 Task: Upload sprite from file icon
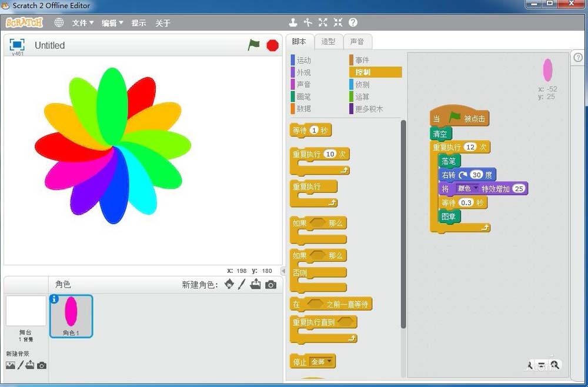click(256, 284)
